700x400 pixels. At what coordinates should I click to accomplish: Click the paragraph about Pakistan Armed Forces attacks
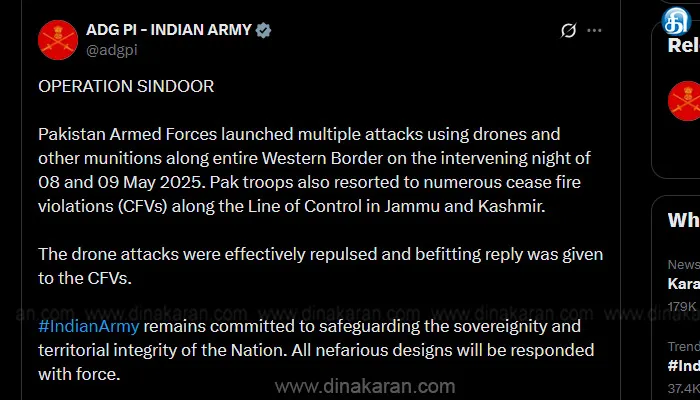[x=315, y=170]
